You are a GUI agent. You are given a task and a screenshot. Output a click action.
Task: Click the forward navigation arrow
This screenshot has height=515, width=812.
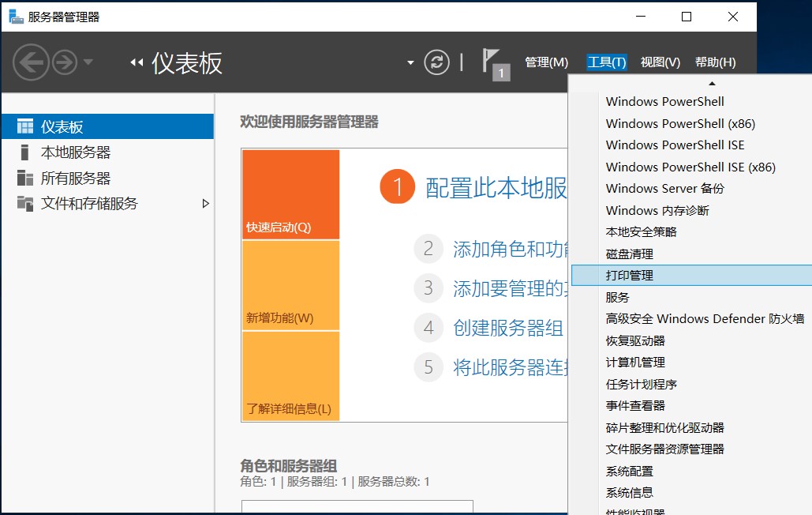[x=65, y=62]
